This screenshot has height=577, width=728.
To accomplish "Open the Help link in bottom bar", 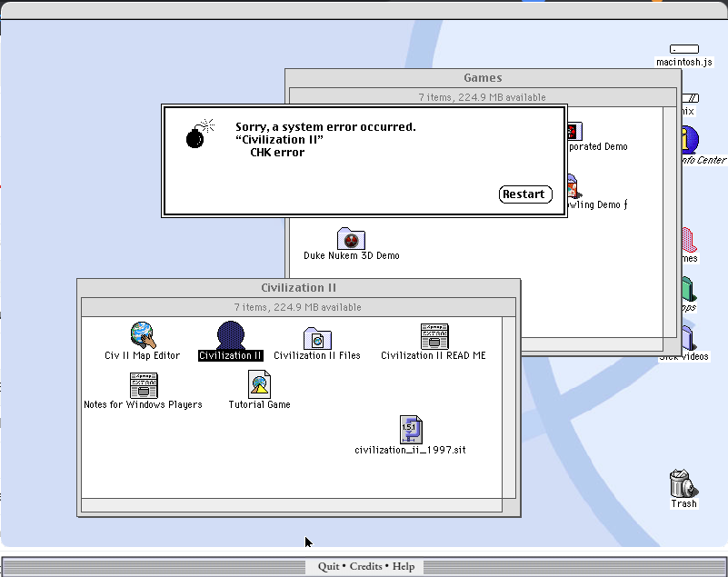I will pos(404,566).
